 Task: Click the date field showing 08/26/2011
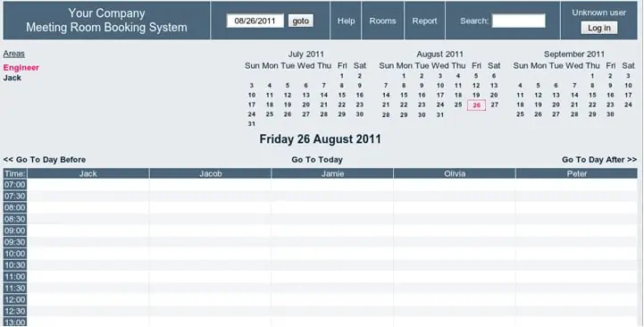click(255, 21)
